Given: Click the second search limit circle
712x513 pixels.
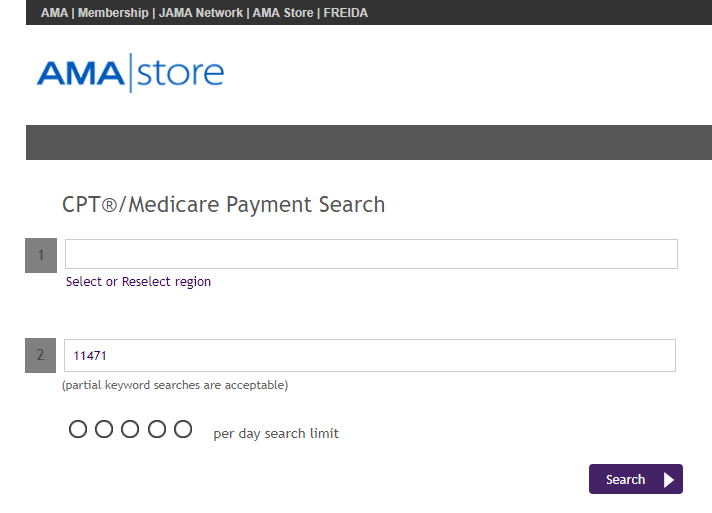Looking at the screenshot, I should coord(104,429).
